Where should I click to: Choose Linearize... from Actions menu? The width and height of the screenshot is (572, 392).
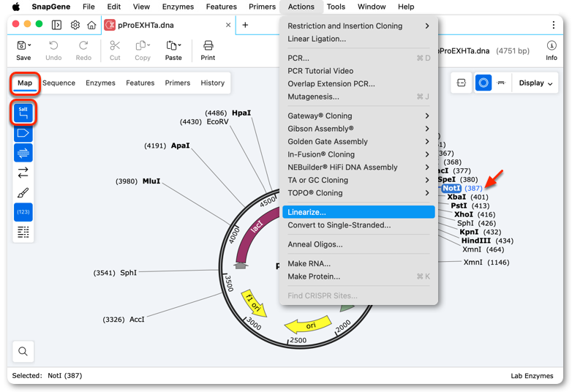[358, 212]
